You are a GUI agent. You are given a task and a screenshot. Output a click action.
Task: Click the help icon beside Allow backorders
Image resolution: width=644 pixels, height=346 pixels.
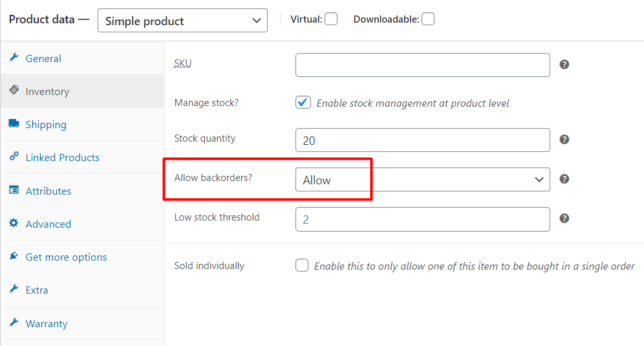(564, 178)
